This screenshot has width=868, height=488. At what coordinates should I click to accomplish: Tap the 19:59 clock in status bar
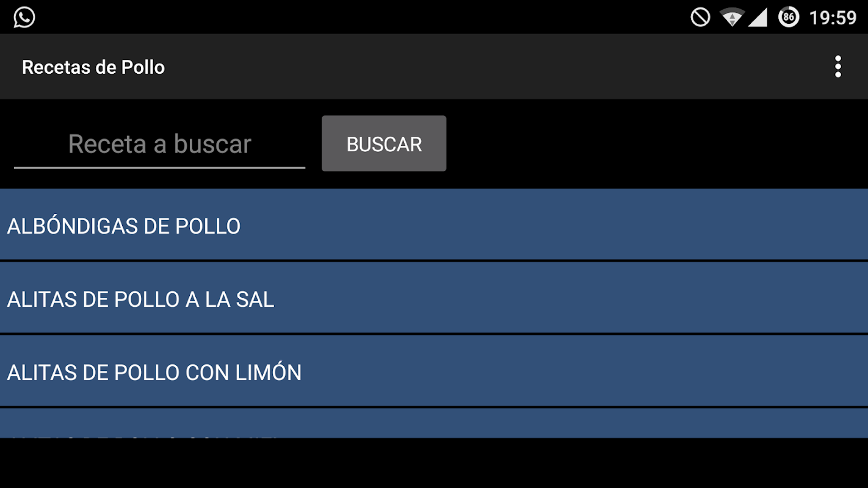point(833,18)
